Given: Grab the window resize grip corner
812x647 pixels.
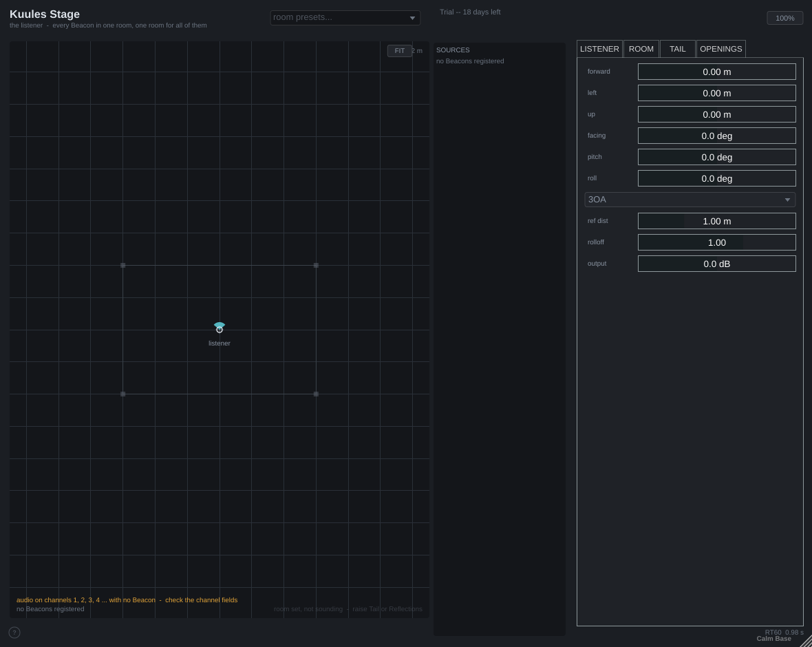Looking at the screenshot, I should click(806, 641).
